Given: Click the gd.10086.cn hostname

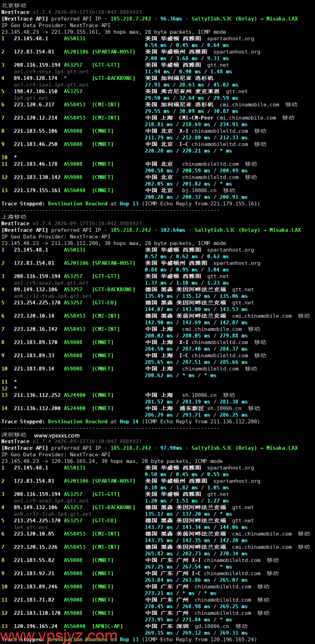Looking at the screenshot, I should 212,626.
